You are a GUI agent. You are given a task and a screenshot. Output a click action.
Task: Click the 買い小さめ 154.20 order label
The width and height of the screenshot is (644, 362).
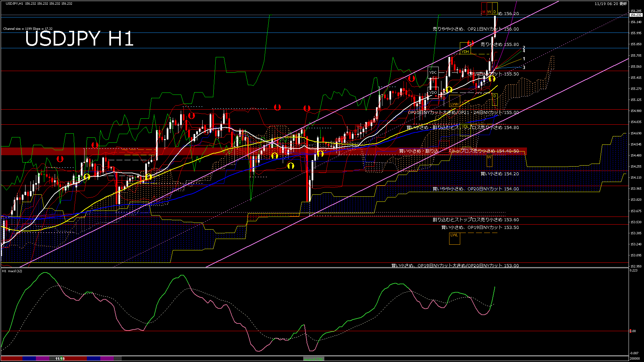(499, 174)
